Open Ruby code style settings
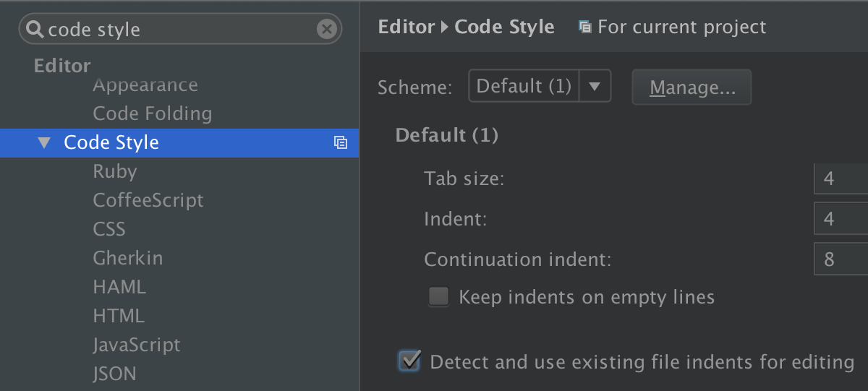Screen dimensions: 868x391 [115, 171]
